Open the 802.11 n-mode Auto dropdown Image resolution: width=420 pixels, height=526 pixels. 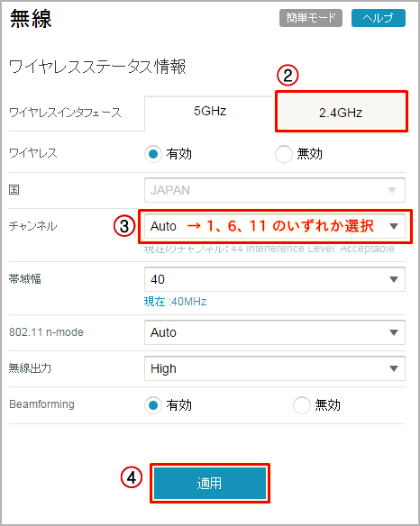(x=275, y=332)
